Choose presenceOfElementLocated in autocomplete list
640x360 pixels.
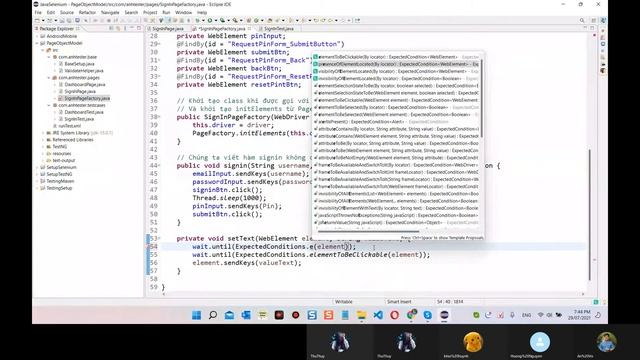(396, 64)
